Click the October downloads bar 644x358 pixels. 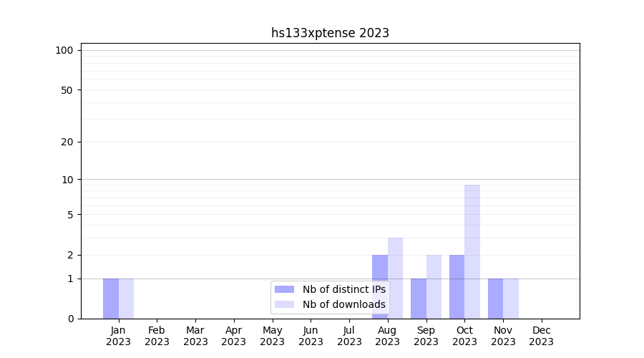point(472,251)
